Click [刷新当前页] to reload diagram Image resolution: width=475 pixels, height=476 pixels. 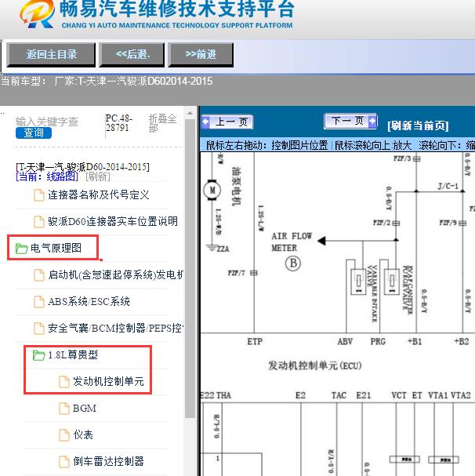tap(418, 125)
